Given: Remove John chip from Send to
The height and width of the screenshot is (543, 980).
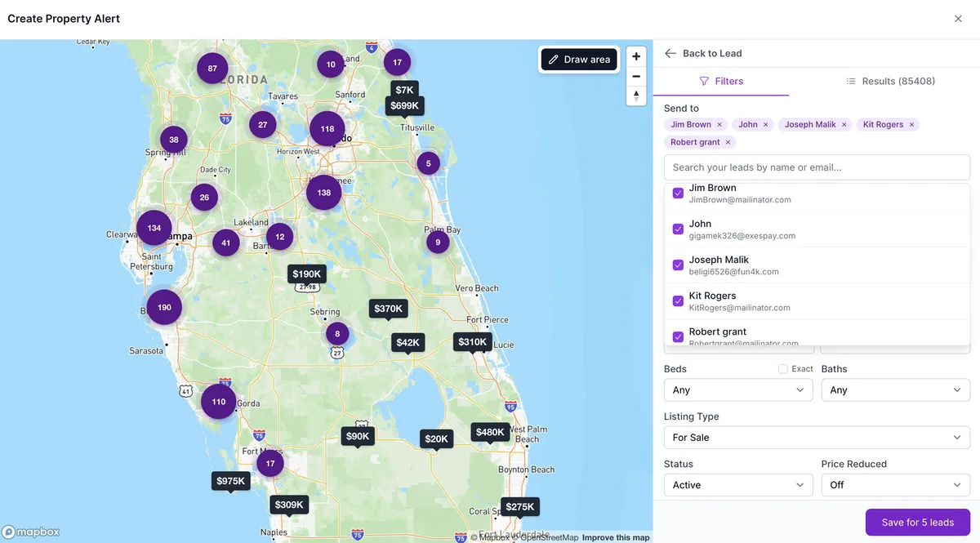Looking at the screenshot, I should (x=765, y=125).
